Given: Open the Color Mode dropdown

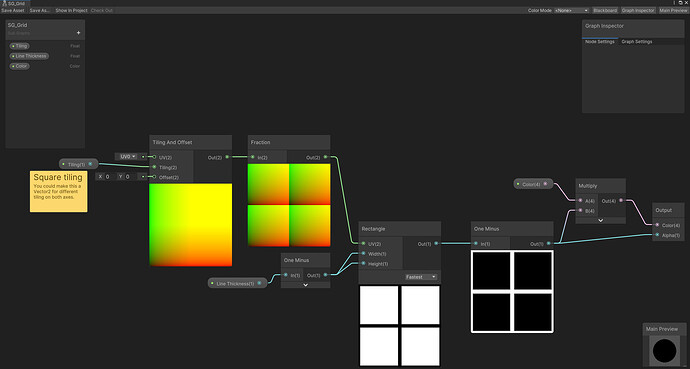Looking at the screenshot, I should click(x=571, y=10).
